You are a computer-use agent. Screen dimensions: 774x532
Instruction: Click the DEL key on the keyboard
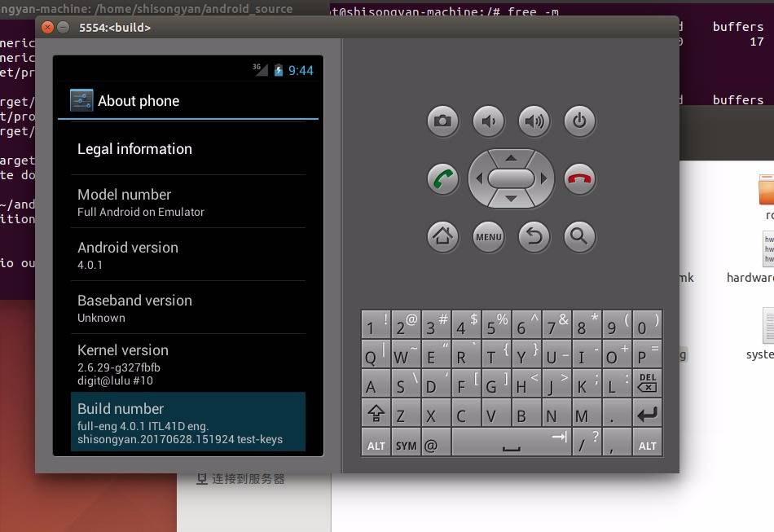click(x=647, y=382)
